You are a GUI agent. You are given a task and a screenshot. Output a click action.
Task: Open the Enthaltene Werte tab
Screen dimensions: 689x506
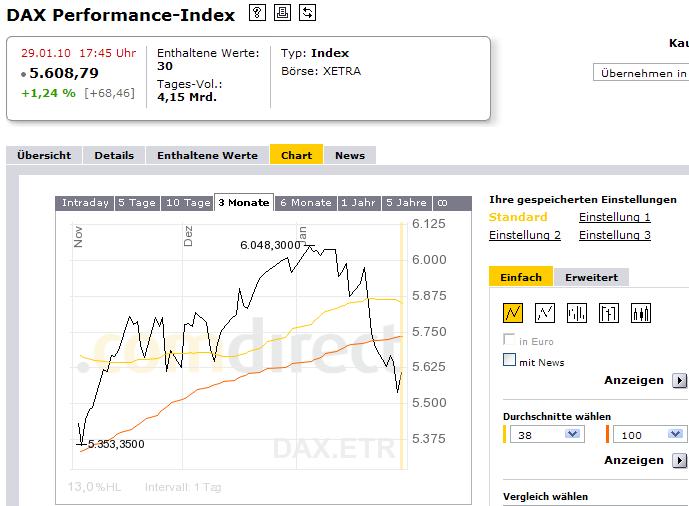click(x=207, y=155)
